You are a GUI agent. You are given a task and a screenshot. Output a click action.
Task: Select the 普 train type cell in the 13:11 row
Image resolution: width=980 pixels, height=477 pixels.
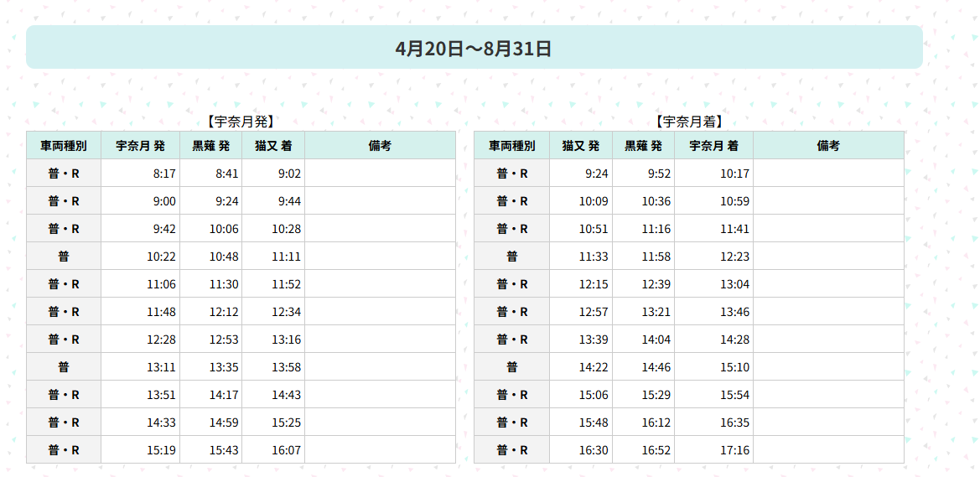point(63,367)
